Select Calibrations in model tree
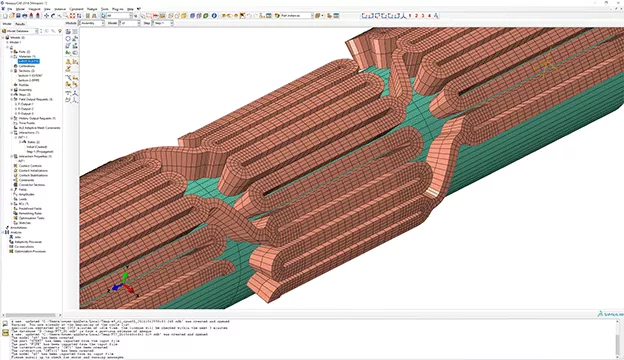The height and width of the screenshot is (360, 624). 27,66
